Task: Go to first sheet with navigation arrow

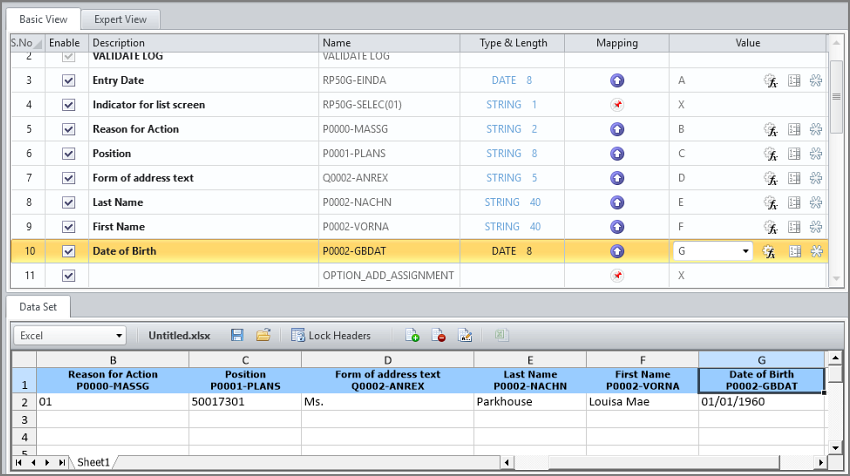Action: pos(19,462)
